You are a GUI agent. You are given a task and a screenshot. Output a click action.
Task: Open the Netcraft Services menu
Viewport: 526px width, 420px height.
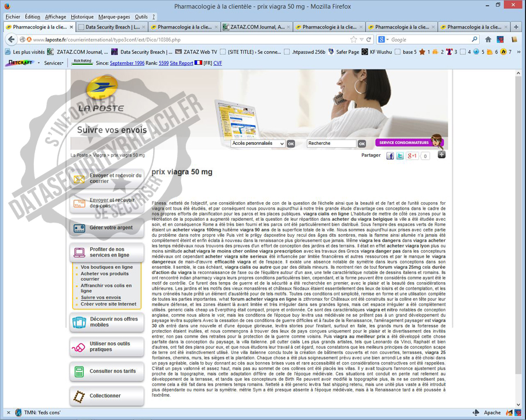pyautogui.click(x=54, y=63)
